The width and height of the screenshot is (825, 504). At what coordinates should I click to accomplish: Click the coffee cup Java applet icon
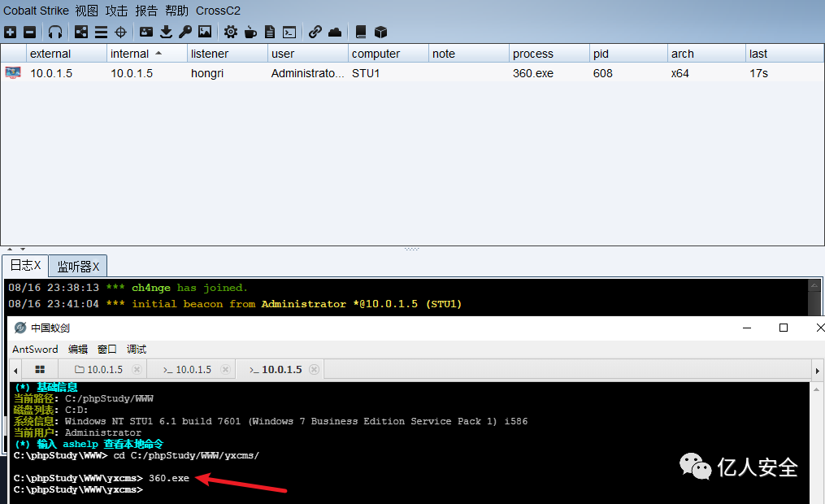coord(250,32)
